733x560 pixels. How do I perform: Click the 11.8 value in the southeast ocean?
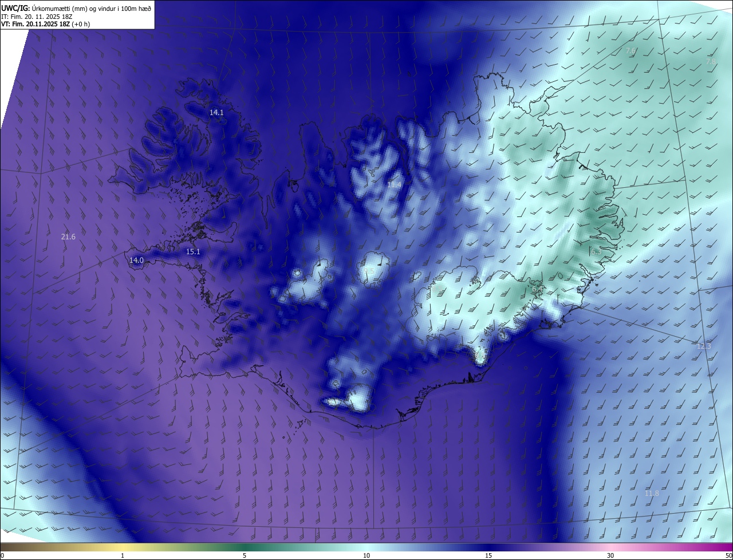[x=652, y=494]
